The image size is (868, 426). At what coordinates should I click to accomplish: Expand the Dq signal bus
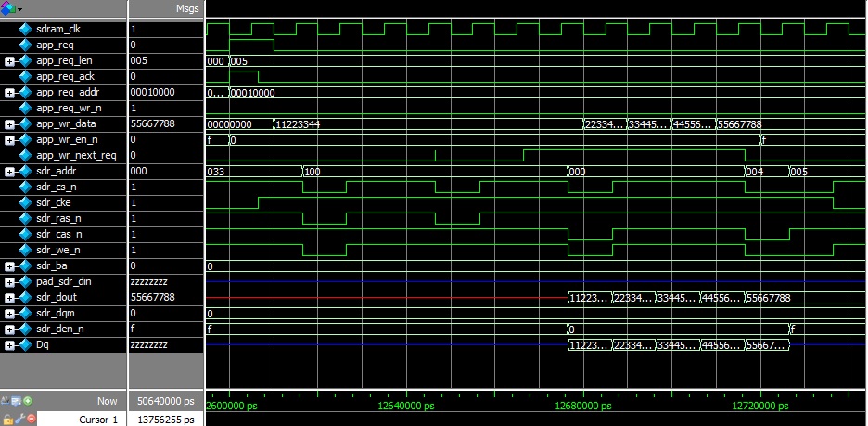click(9, 344)
